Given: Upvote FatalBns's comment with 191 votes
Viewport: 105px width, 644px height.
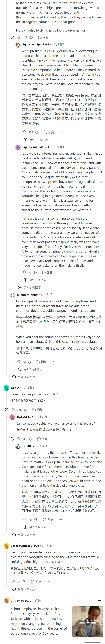Looking at the screenshot, I should point(25,519).
